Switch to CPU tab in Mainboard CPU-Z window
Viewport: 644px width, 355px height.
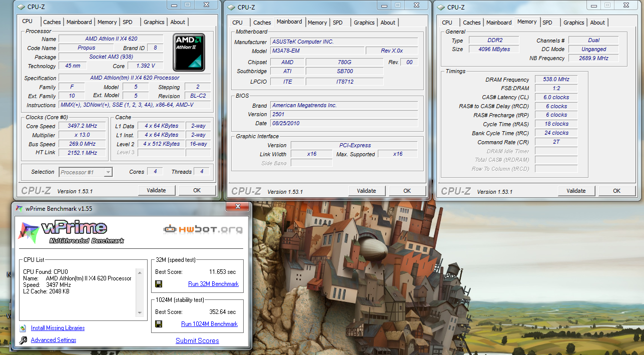point(238,23)
